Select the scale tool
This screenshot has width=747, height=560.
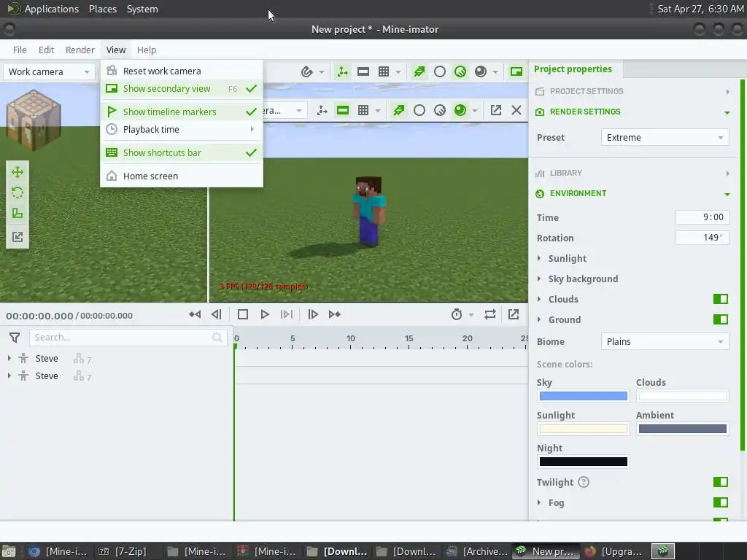[18, 214]
